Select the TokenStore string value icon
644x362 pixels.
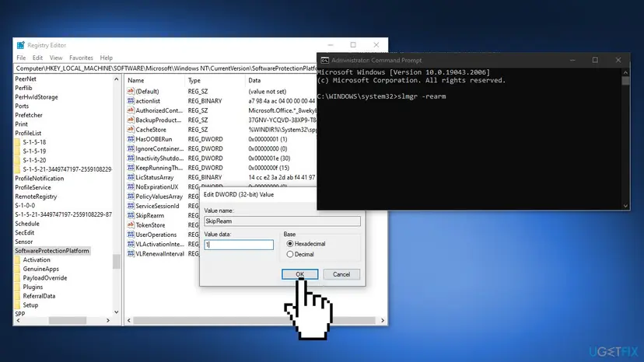pyautogui.click(x=131, y=225)
